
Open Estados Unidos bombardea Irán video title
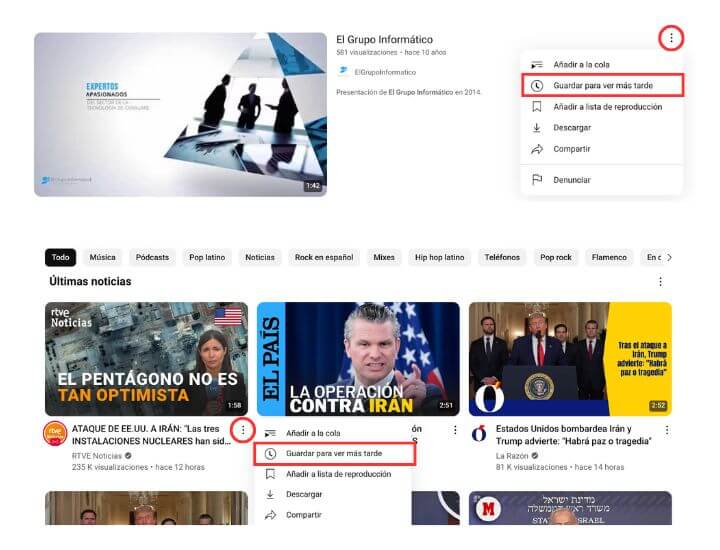click(574, 435)
